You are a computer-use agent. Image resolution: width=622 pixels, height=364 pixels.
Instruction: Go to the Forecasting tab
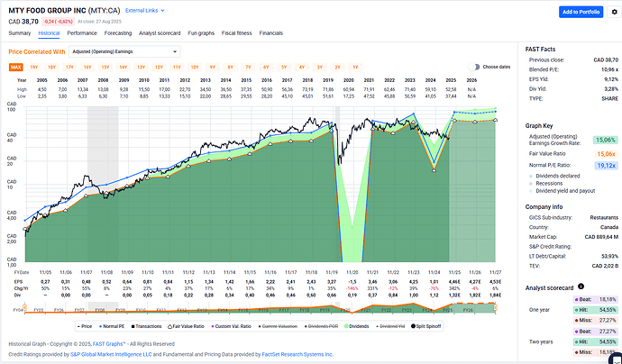118,33
